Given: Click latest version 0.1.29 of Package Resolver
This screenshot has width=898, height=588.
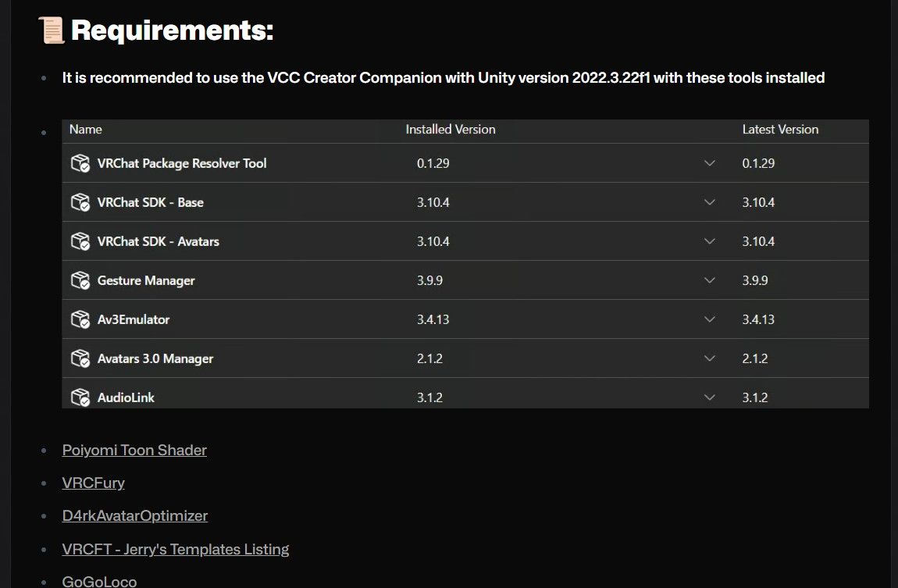Looking at the screenshot, I should [758, 163].
